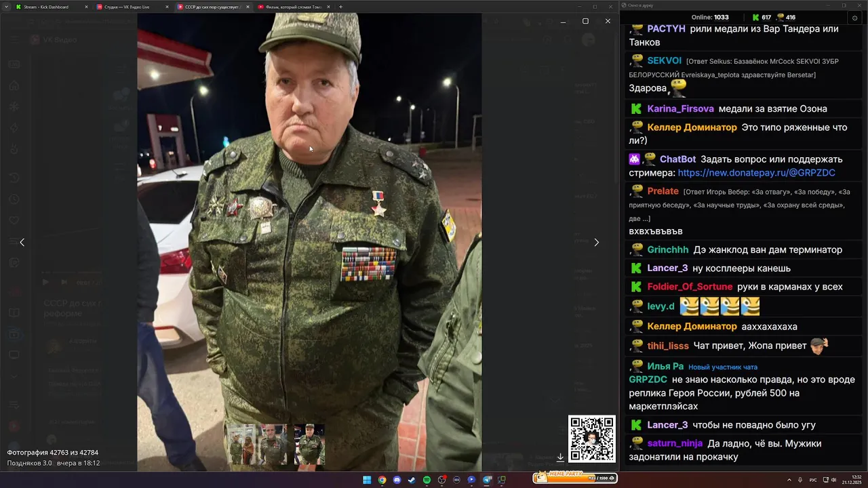The height and width of the screenshot is (488, 868).
Task: Click the microphone tray icon
Action: pos(800,480)
